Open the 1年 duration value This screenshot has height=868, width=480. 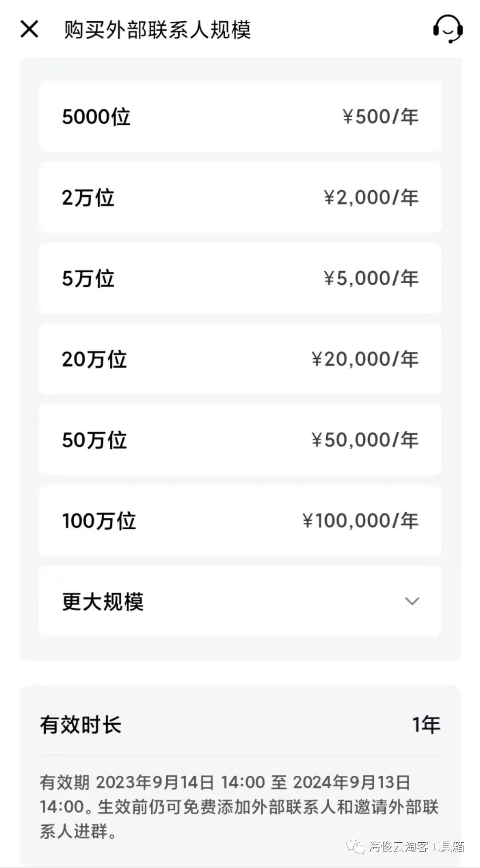coord(426,724)
